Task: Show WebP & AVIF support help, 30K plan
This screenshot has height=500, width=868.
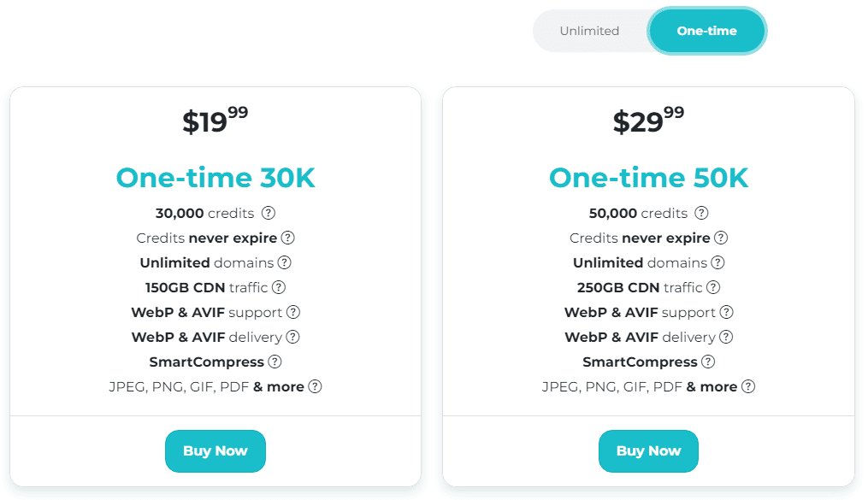Action: (293, 312)
